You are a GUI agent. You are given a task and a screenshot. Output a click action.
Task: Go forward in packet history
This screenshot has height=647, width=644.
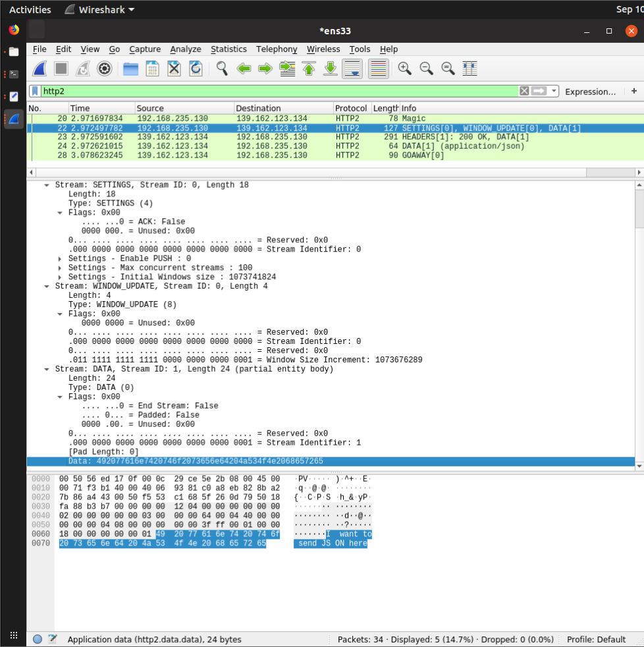click(265, 69)
